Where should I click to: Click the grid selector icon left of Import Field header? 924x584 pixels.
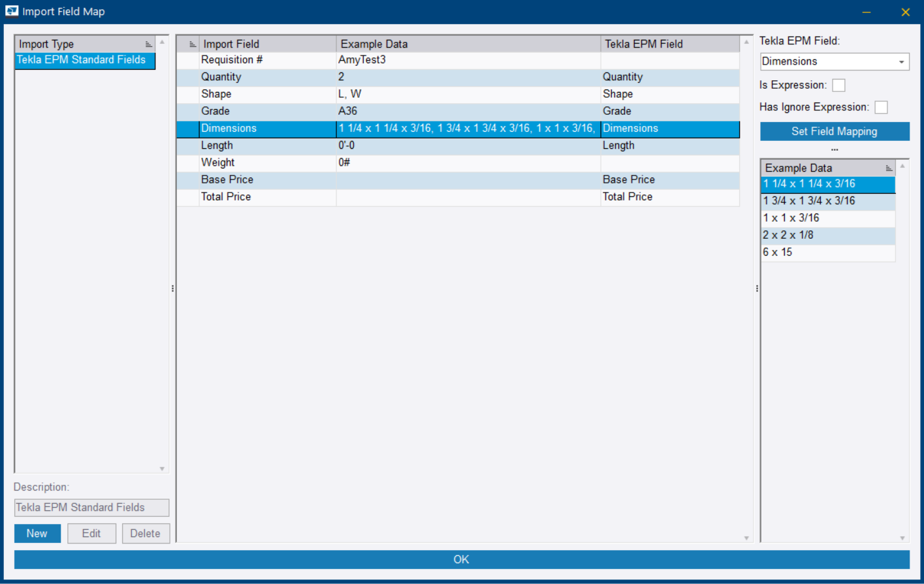(192, 44)
